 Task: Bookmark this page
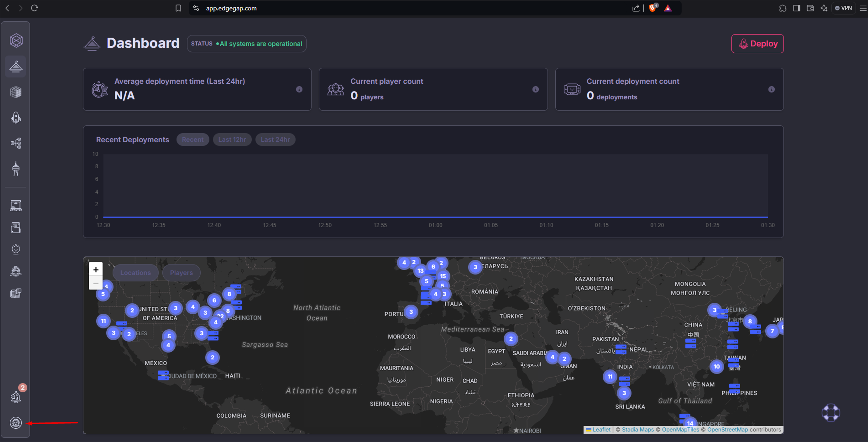tap(178, 8)
